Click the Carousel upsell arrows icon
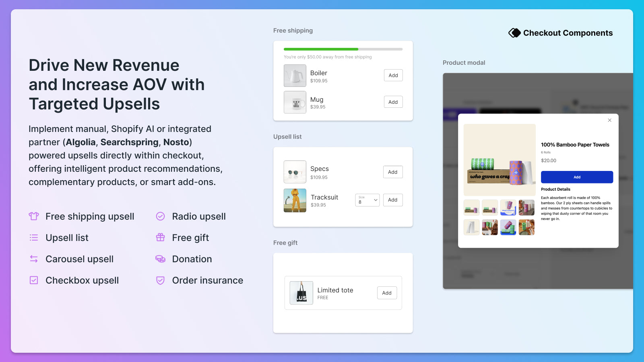644x362 pixels. (x=34, y=259)
